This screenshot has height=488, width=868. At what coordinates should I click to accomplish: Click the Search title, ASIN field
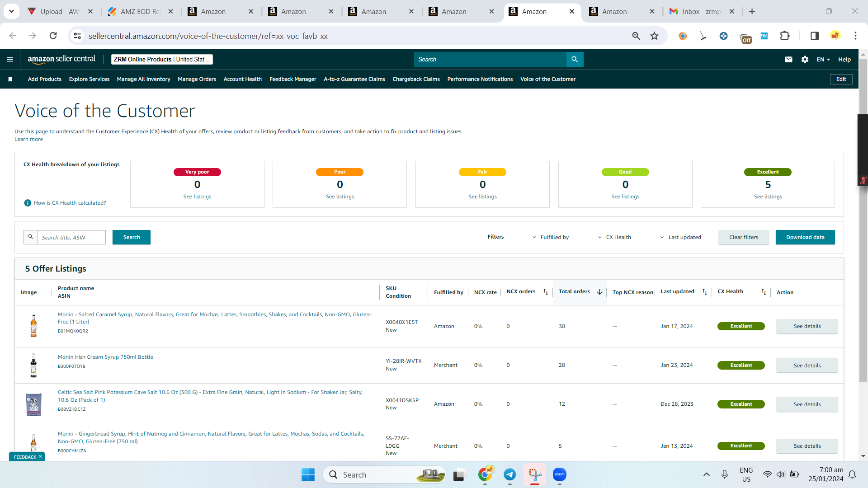pos(71,237)
